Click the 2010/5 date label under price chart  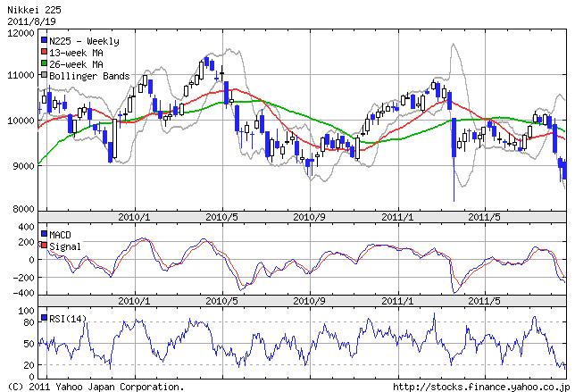[x=221, y=216]
